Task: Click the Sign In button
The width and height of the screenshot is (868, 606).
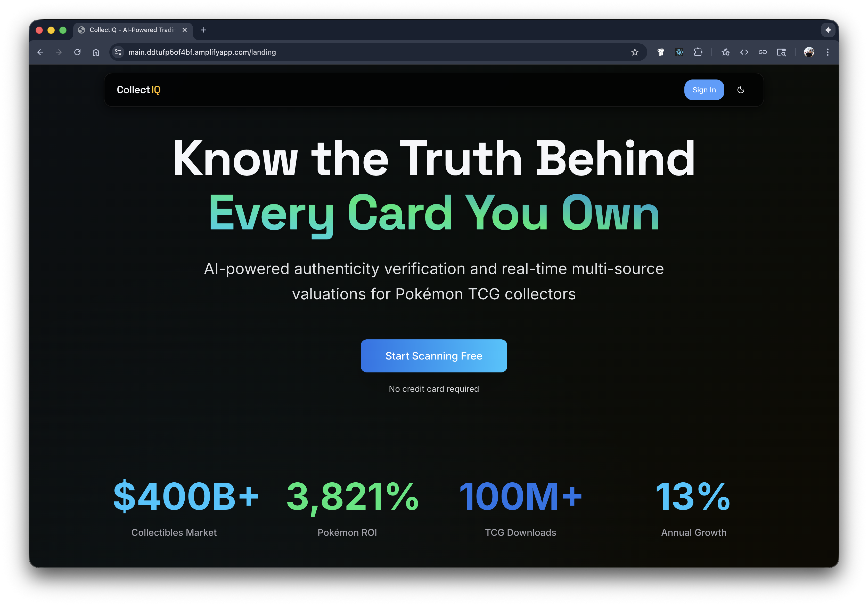Action: click(x=703, y=90)
